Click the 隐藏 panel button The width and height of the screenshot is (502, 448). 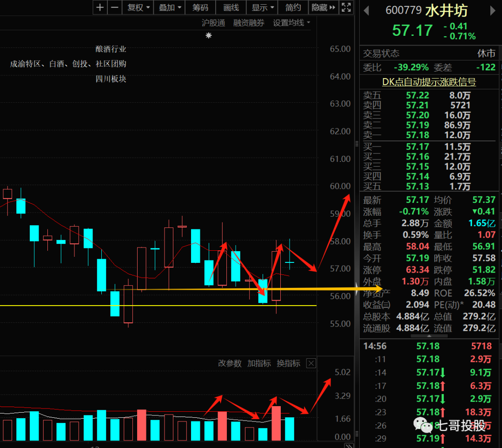click(x=323, y=7)
